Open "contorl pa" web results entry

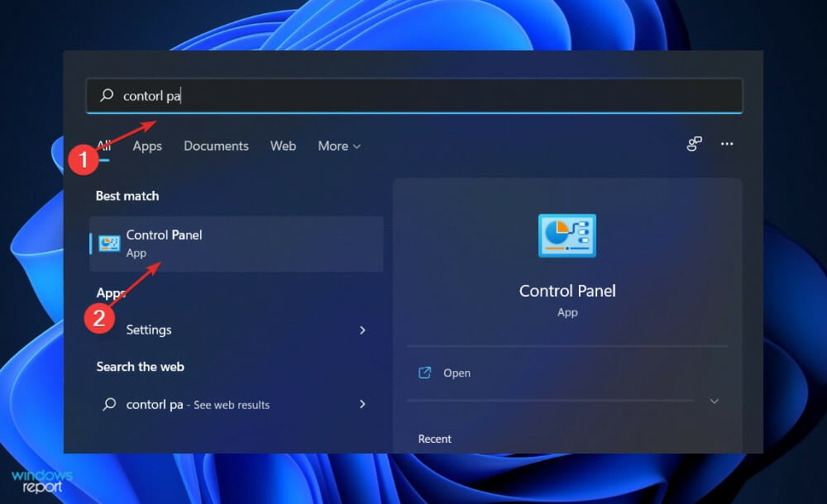[237, 404]
